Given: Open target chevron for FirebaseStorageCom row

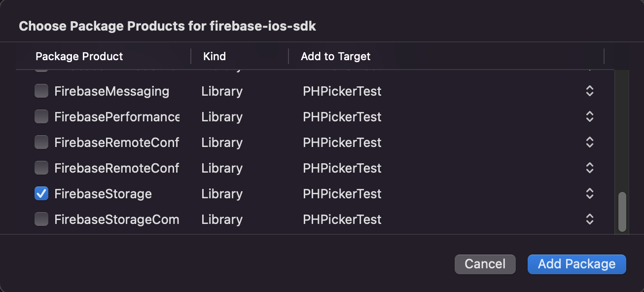Looking at the screenshot, I should [589, 219].
